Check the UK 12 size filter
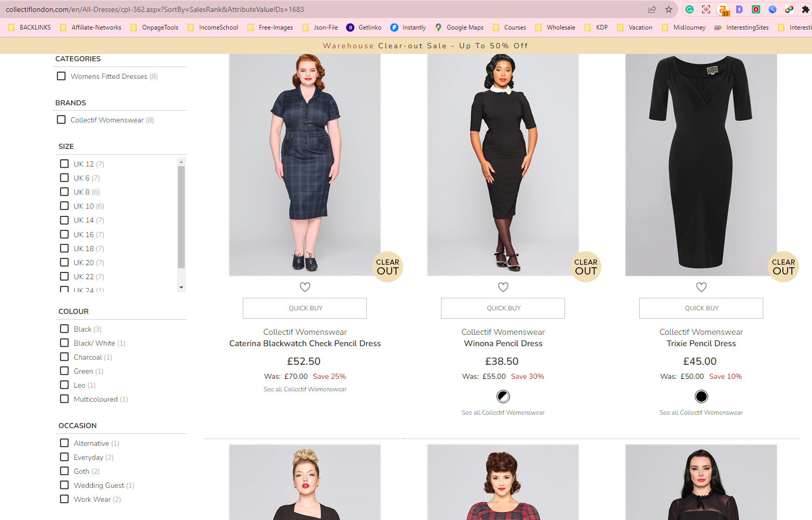Viewport: 812px width, 520px height. pos(64,164)
